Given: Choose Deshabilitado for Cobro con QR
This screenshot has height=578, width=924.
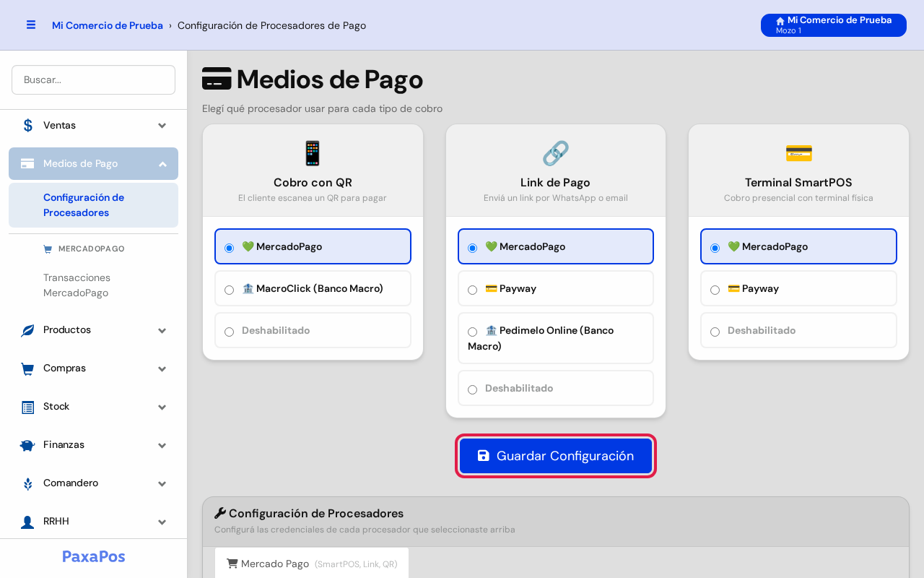Looking at the screenshot, I should [313, 330].
